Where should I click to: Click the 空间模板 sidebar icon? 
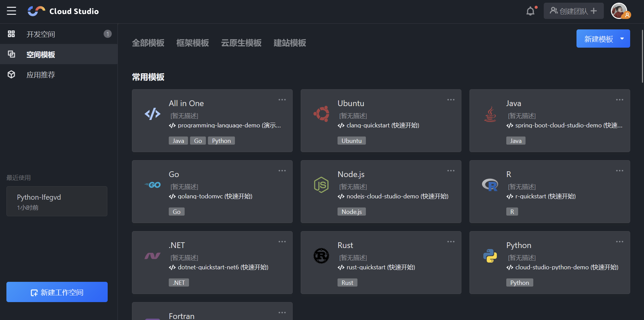coord(11,54)
